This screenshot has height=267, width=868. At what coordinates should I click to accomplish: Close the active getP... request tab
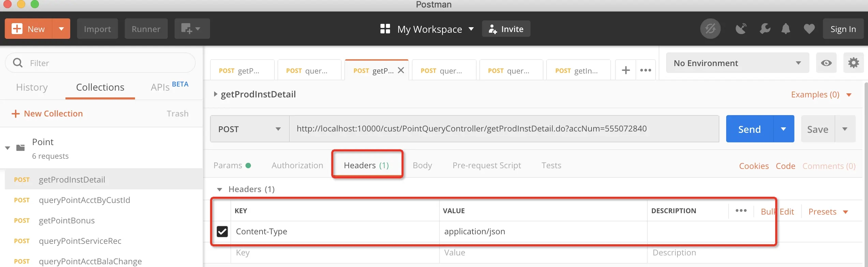coord(401,70)
